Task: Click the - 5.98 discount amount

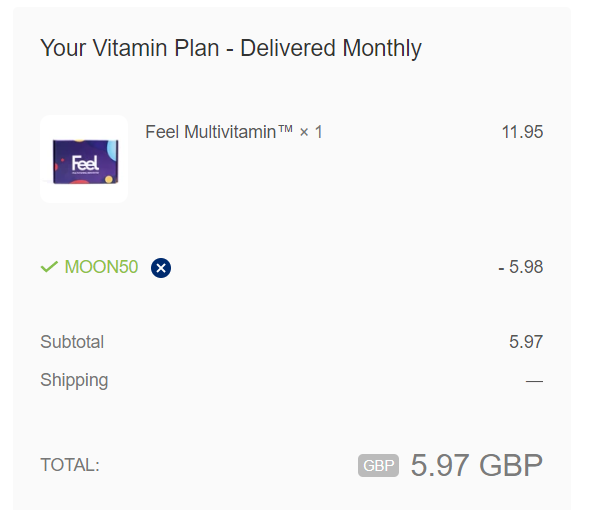Action: pos(521,267)
